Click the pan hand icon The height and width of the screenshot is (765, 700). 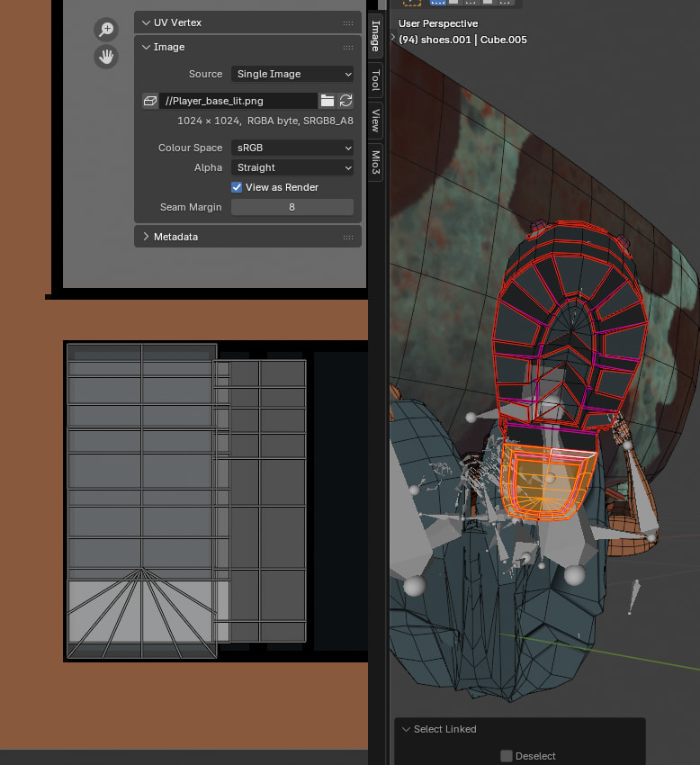click(x=106, y=57)
